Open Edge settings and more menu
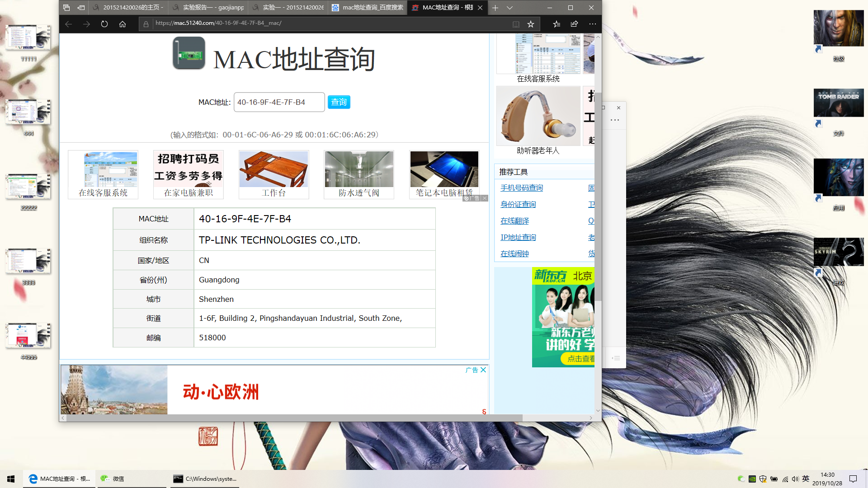 coord(592,24)
